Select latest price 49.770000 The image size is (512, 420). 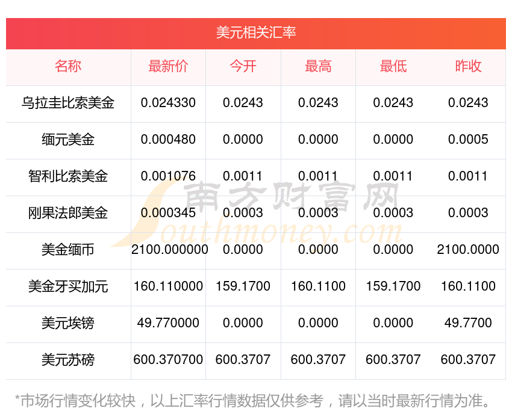168,323
